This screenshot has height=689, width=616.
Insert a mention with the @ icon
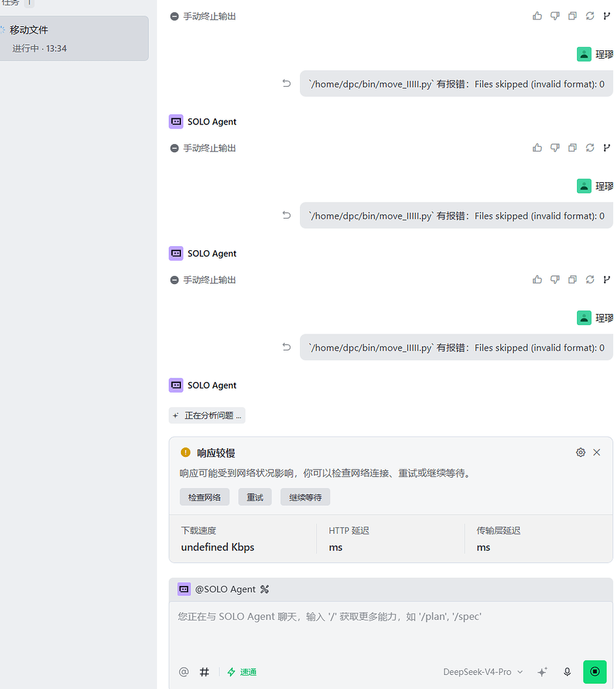click(x=184, y=672)
